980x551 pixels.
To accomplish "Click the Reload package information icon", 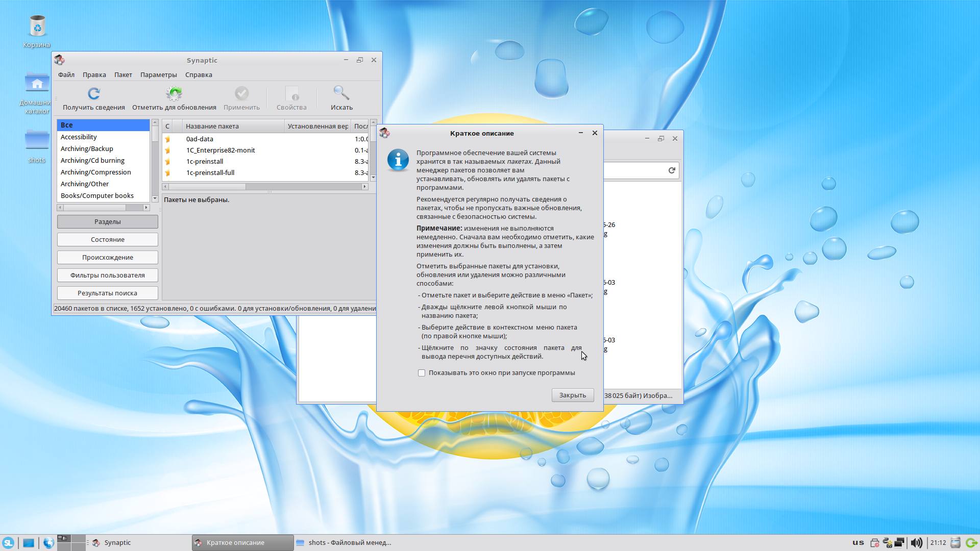I will (94, 93).
